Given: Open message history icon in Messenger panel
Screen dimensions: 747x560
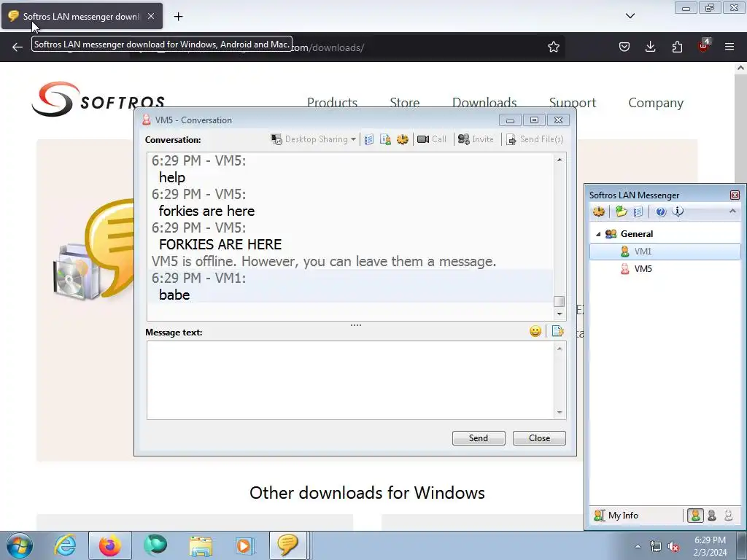Looking at the screenshot, I should click(638, 211).
